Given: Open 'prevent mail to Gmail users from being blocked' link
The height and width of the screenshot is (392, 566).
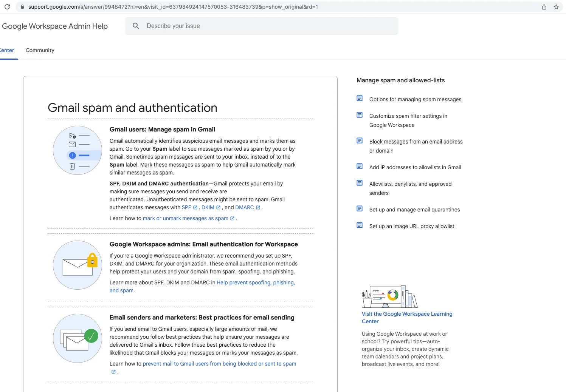Looking at the screenshot, I should coord(219,364).
